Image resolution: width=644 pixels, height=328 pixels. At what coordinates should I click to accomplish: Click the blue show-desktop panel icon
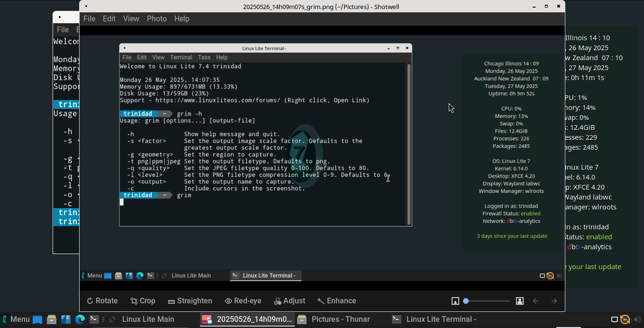click(37, 319)
